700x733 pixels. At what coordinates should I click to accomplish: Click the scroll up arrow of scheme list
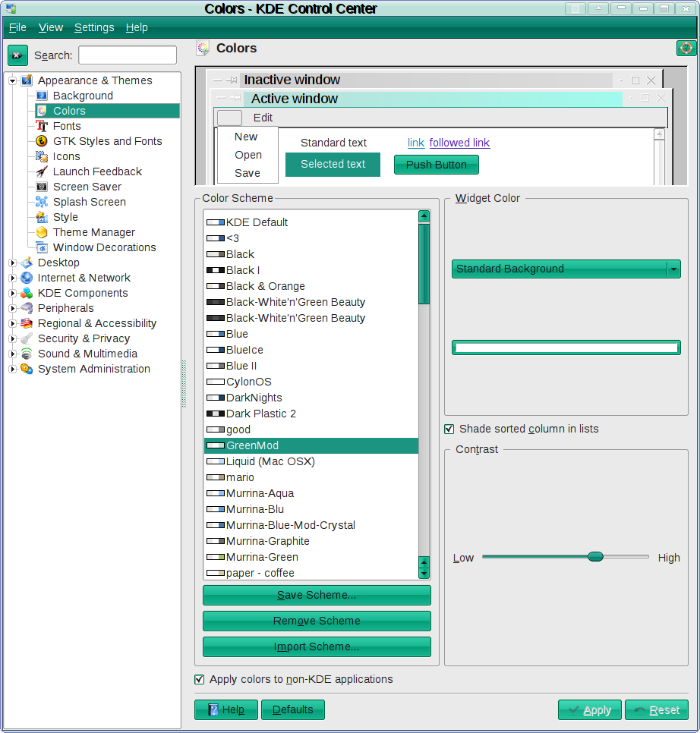[424, 215]
